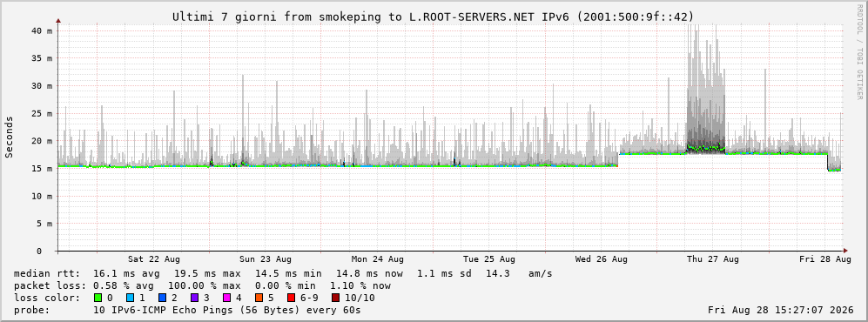Click the timestamp Fri Aug 28 15:27:07 2026

pos(781,310)
